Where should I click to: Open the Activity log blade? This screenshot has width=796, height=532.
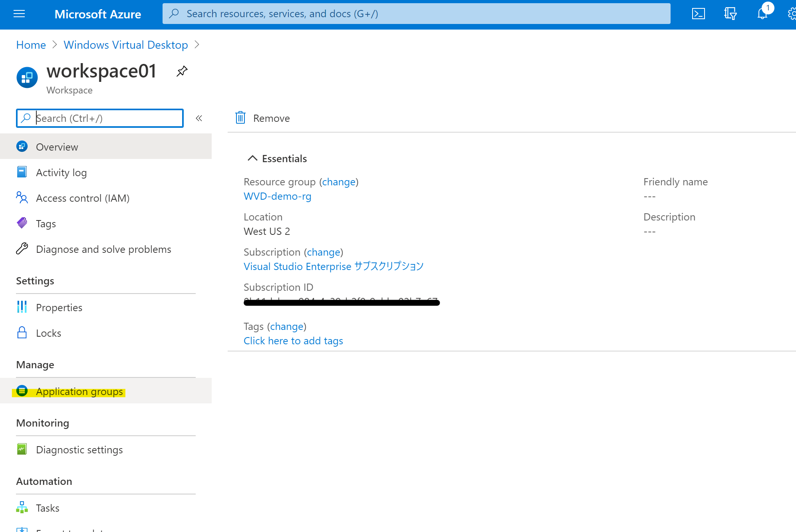(62, 172)
